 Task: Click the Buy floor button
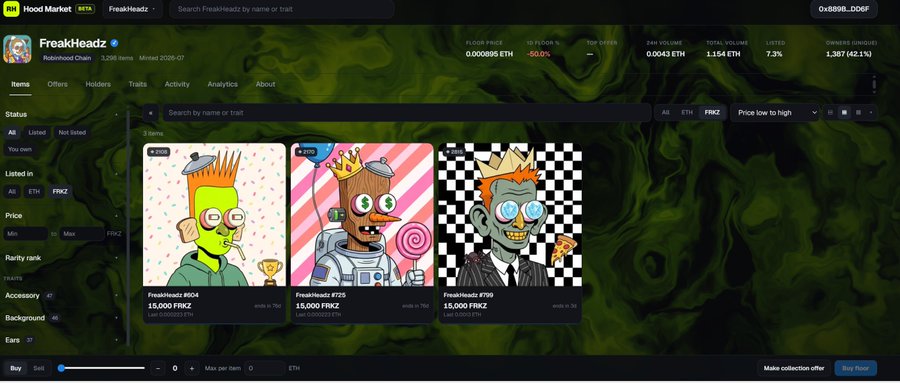[x=855, y=368]
